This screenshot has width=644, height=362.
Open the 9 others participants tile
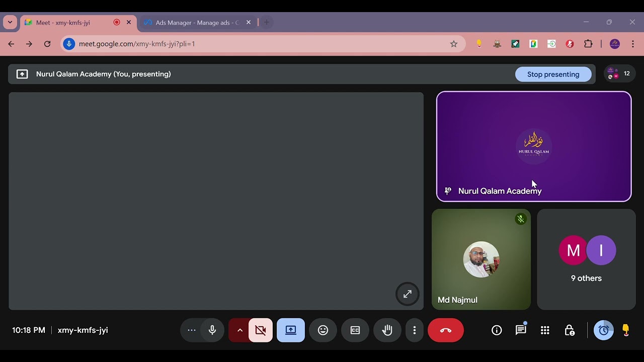coord(586,259)
